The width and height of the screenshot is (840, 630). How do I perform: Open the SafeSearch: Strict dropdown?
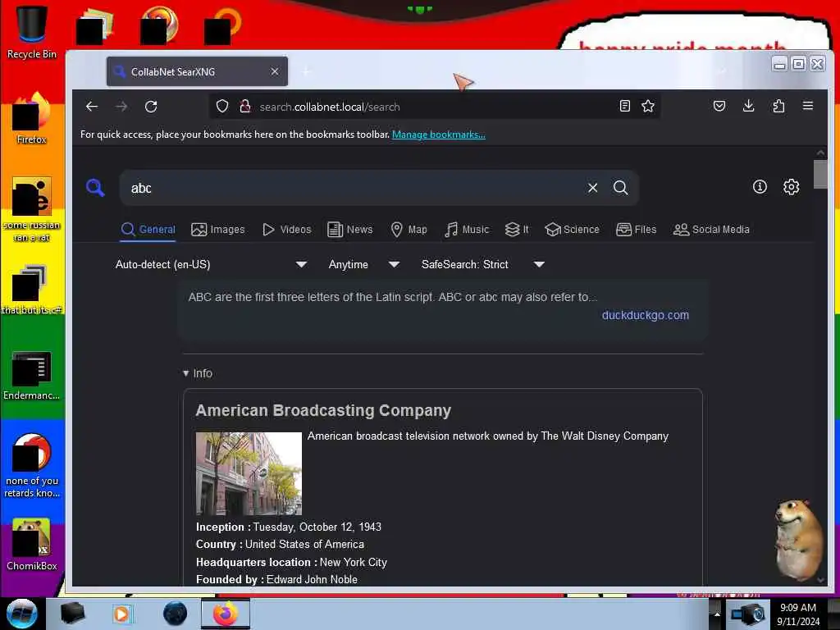click(482, 264)
